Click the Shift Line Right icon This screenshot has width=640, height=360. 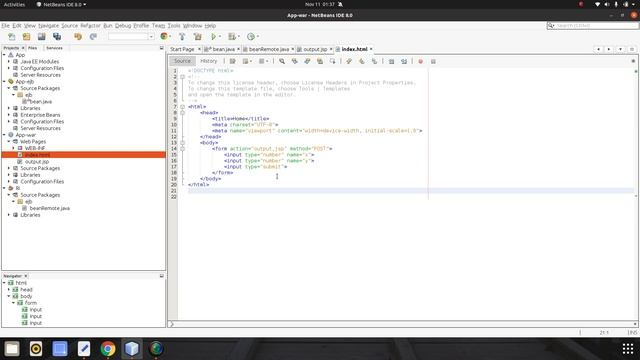pyautogui.click(x=404, y=61)
